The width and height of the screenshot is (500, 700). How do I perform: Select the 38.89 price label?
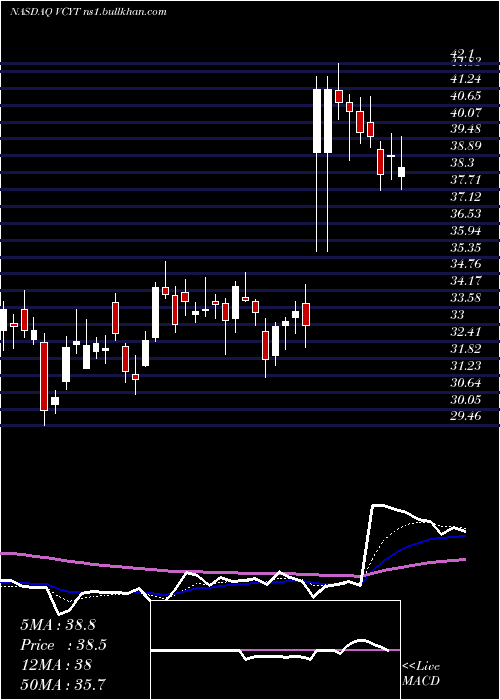[466, 146]
